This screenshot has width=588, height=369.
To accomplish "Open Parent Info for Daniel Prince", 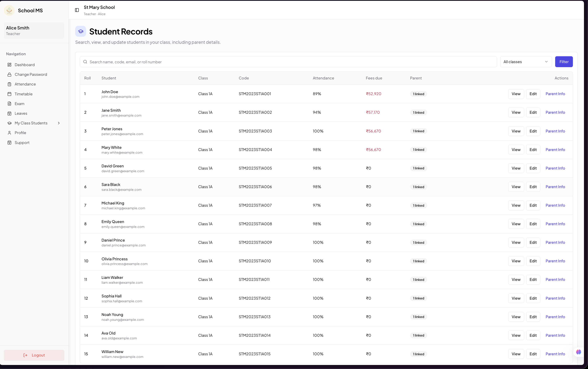I will [555, 242].
